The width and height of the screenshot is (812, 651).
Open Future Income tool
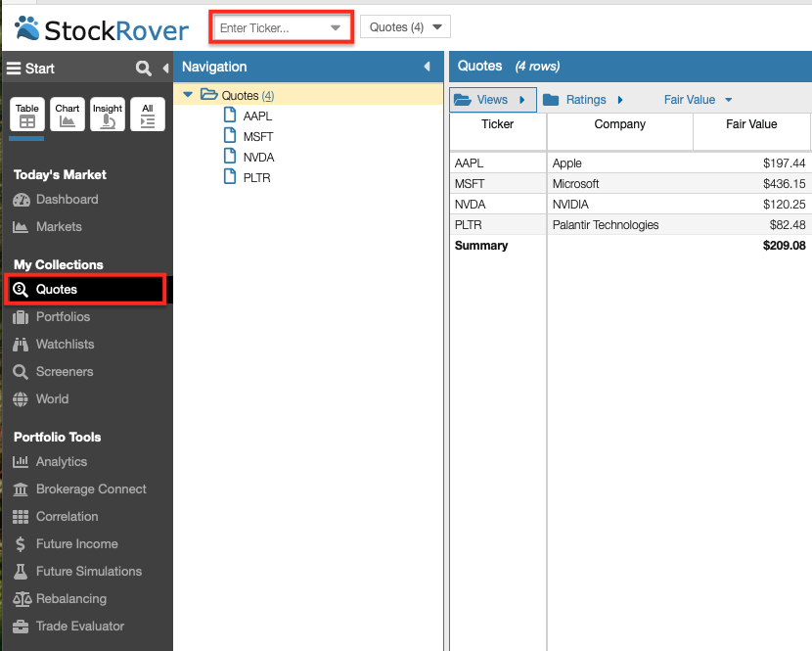click(76, 544)
